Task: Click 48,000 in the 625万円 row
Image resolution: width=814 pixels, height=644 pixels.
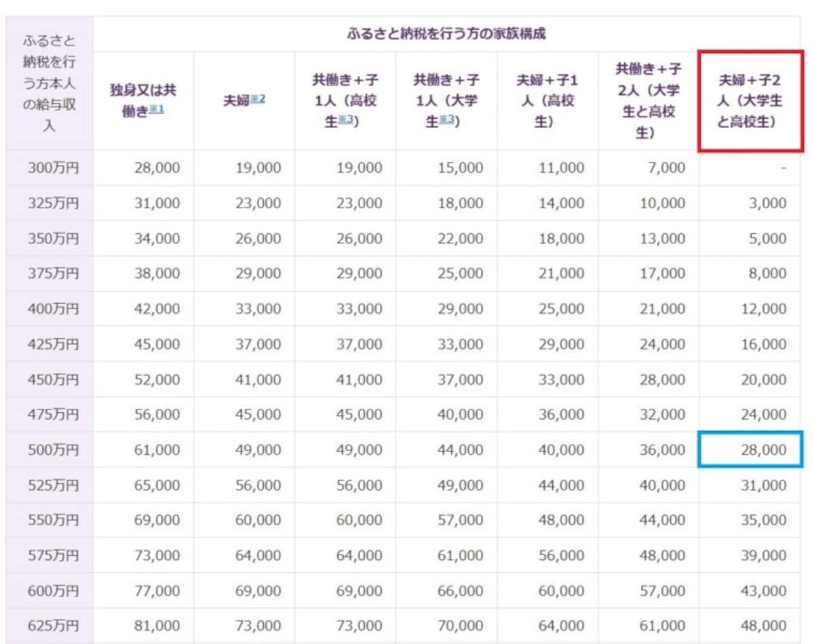Action: [764, 626]
